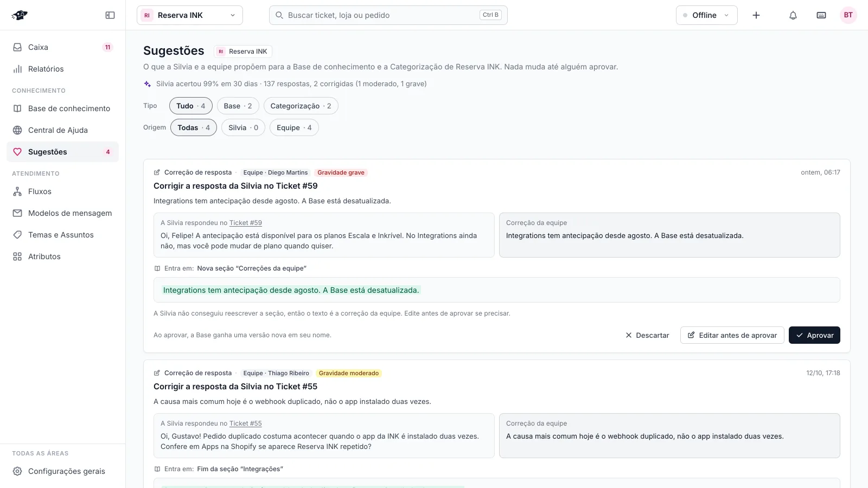Click the Caixa count badge 11
The image size is (868, 488).
click(107, 47)
